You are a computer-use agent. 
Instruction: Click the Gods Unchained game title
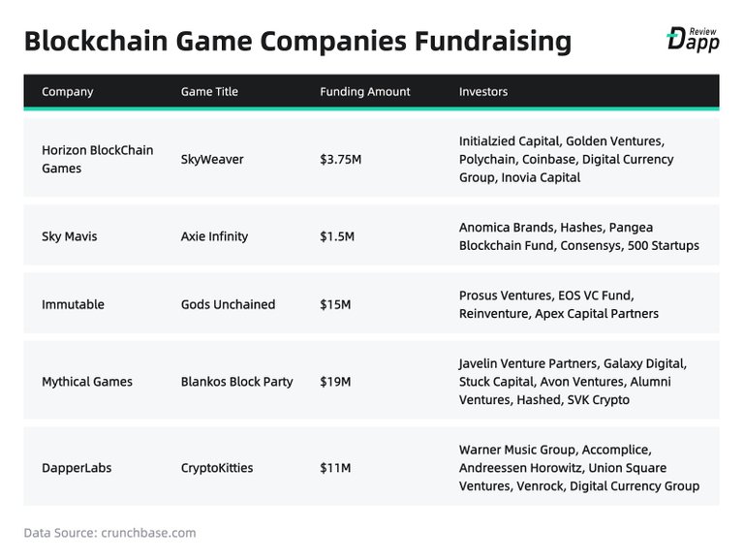[228, 304]
